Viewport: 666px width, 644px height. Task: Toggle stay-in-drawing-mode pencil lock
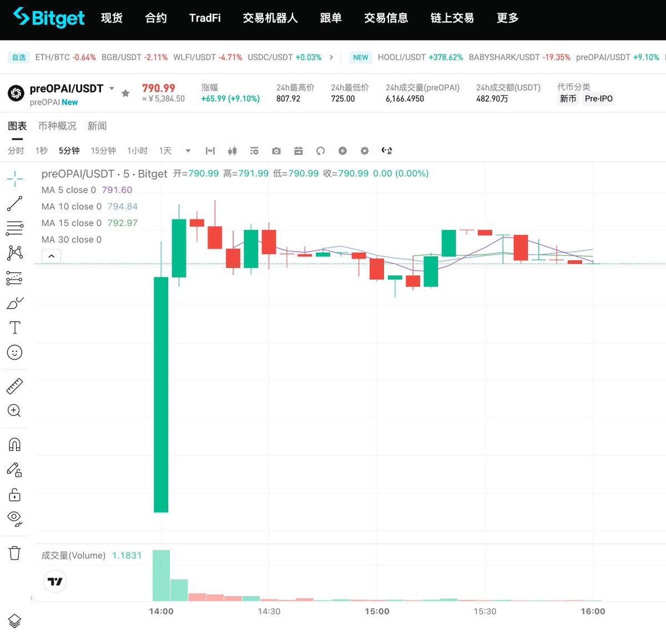[x=15, y=470]
